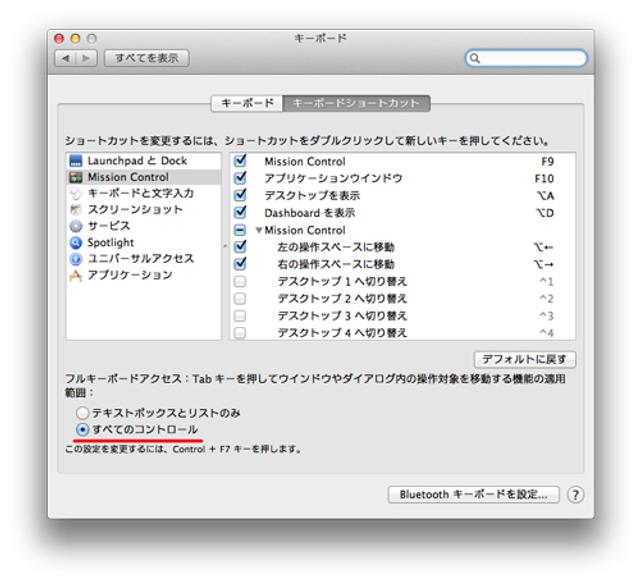Switch to the キーボードショートカット tab
The height and width of the screenshot is (582, 640).
point(356,103)
